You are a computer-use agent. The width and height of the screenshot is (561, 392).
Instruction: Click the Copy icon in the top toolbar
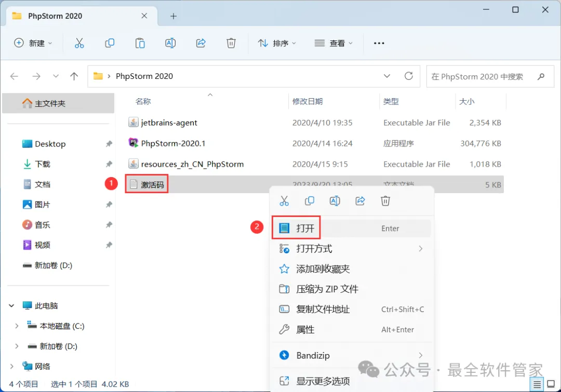click(x=110, y=43)
